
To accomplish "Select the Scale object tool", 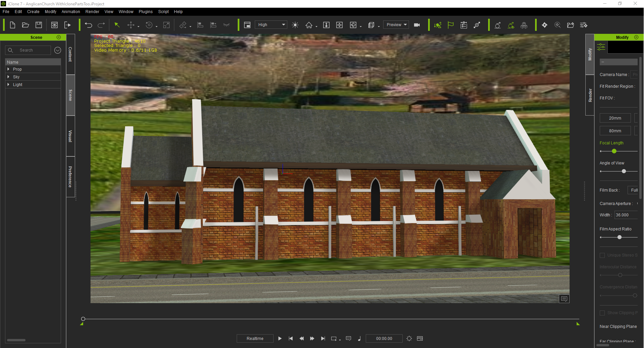I will pyautogui.click(x=166, y=25).
